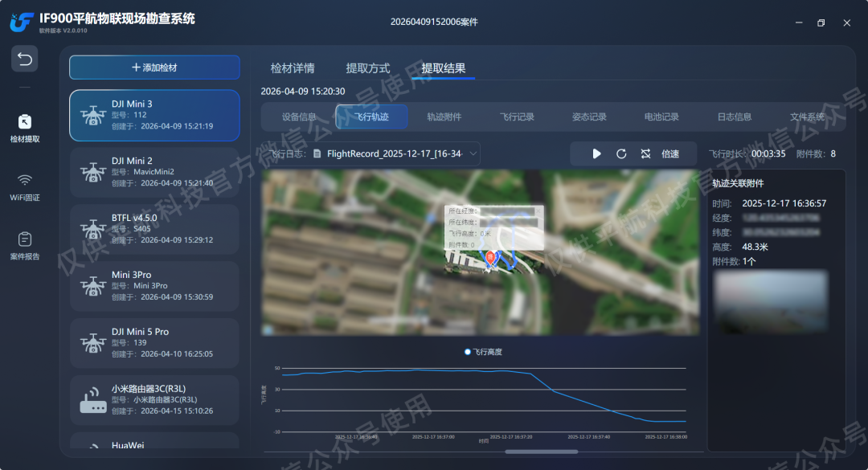Switch to the 检材详情 tab

[293, 68]
